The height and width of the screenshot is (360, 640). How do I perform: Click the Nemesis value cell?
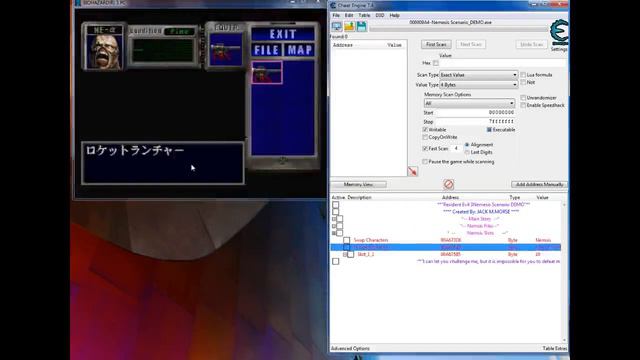click(x=543, y=240)
